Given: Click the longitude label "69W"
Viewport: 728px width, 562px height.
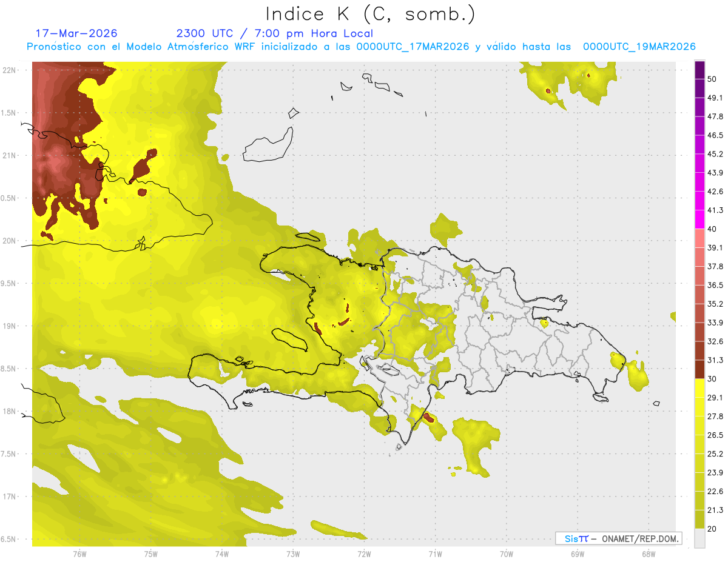Looking at the screenshot, I should pos(578,554).
